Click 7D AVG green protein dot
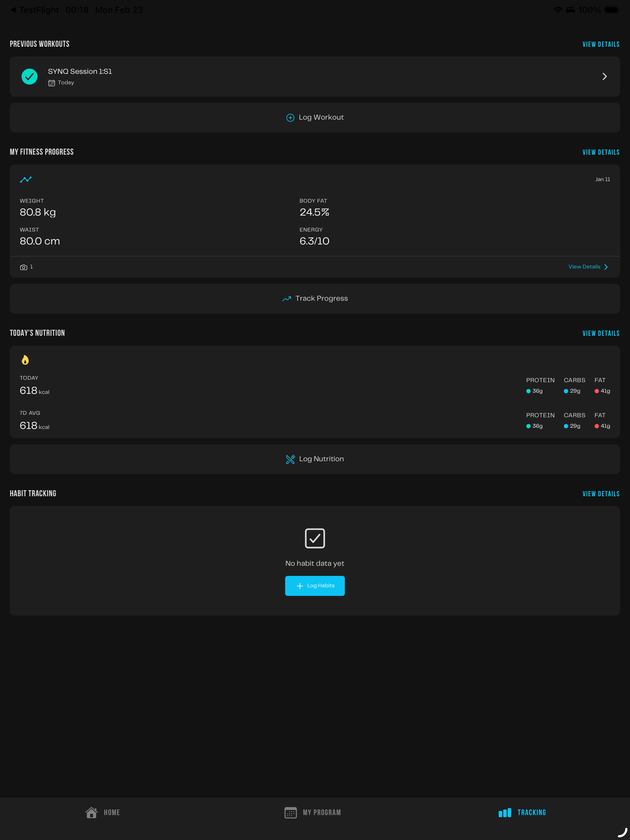 tap(528, 426)
